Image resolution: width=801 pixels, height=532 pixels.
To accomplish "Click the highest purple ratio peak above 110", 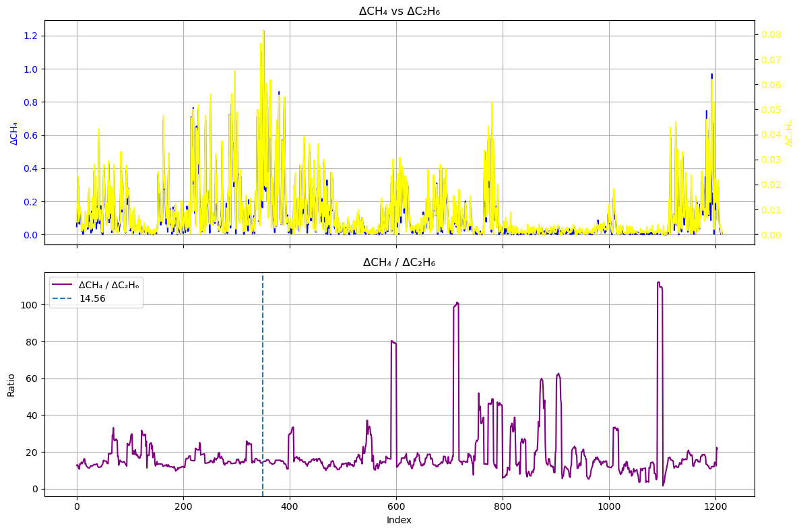I will [x=658, y=283].
